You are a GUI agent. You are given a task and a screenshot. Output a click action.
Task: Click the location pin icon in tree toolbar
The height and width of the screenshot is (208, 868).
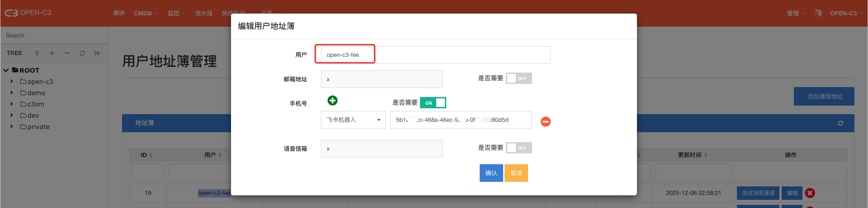click(37, 53)
